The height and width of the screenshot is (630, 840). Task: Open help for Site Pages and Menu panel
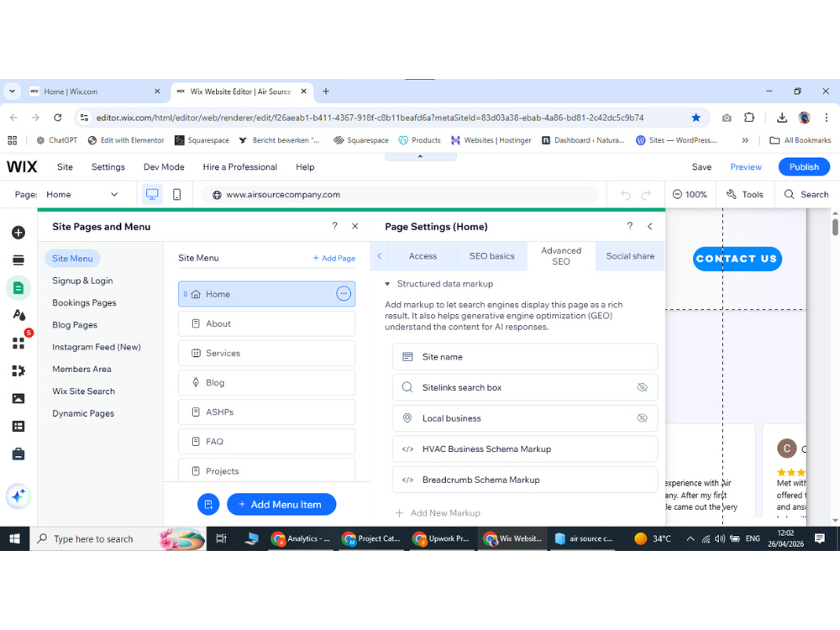click(x=335, y=226)
